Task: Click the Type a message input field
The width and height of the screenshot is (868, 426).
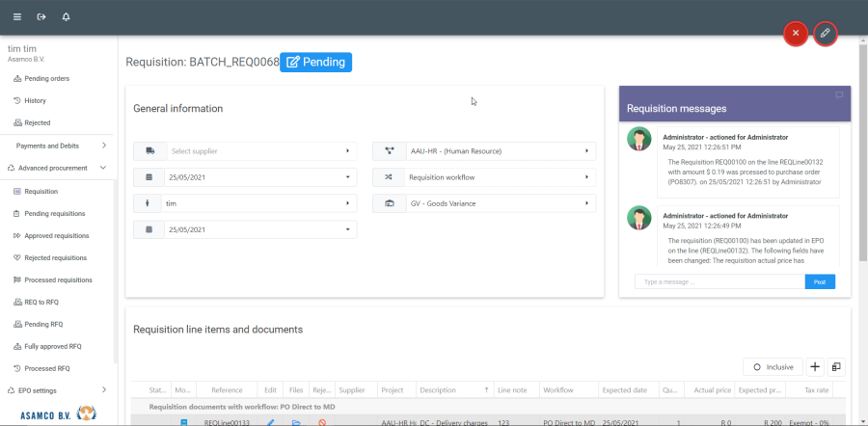Action: [x=719, y=282]
